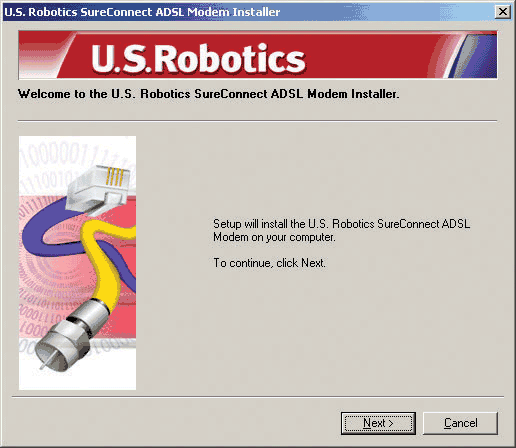Viewport: 516px width, 448px height.
Task: Click the Next button to continue
Action: (x=378, y=423)
